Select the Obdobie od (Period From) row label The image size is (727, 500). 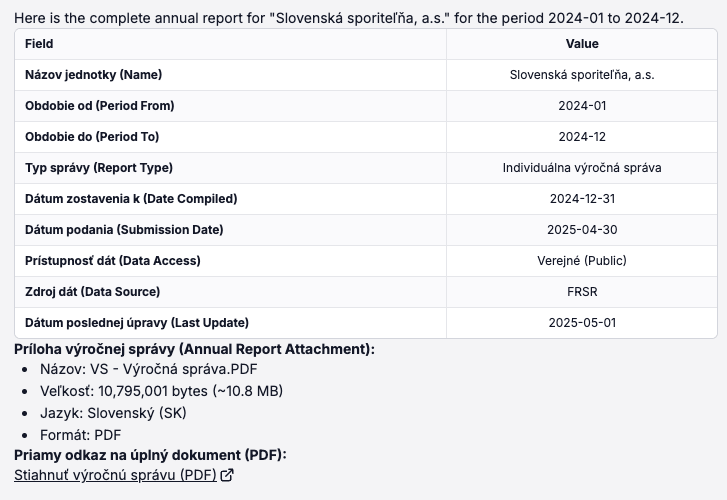99,106
